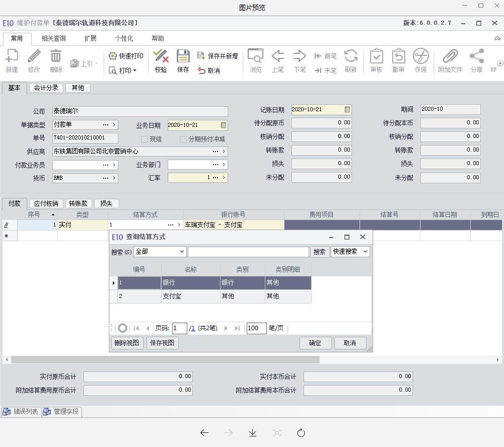
Task: Tick the 分期预付冲减 checkbox
Action: click(x=183, y=139)
